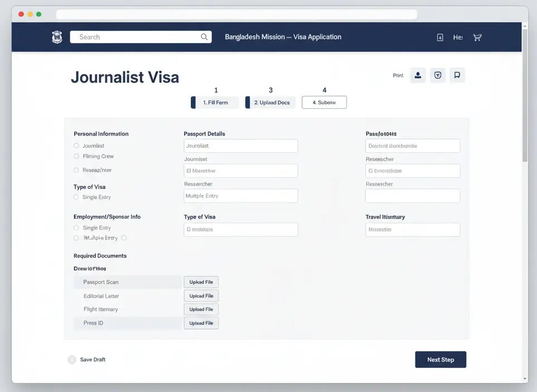
Task: Click the radio right of Multiple Entry
Action: point(124,238)
